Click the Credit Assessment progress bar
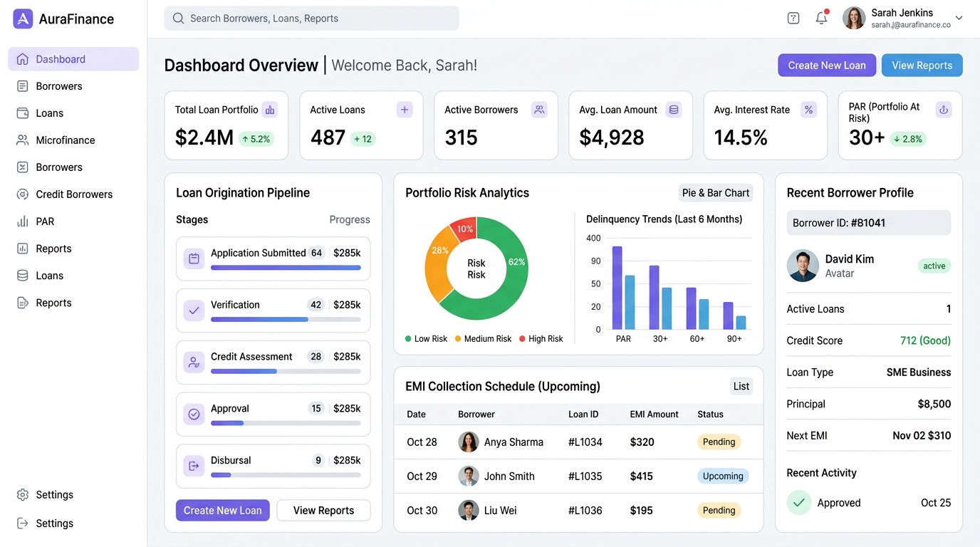The width and height of the screenshot is (980, 547). [286, 372]
